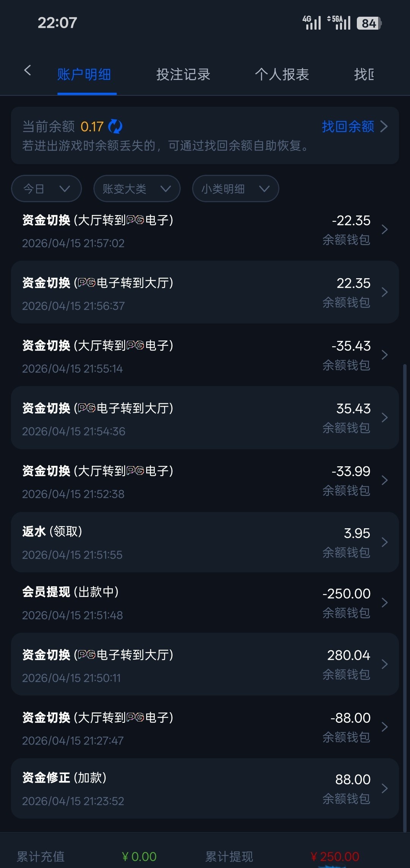
Task: Tap the 找回余额 link
Action: coord(348,127)
